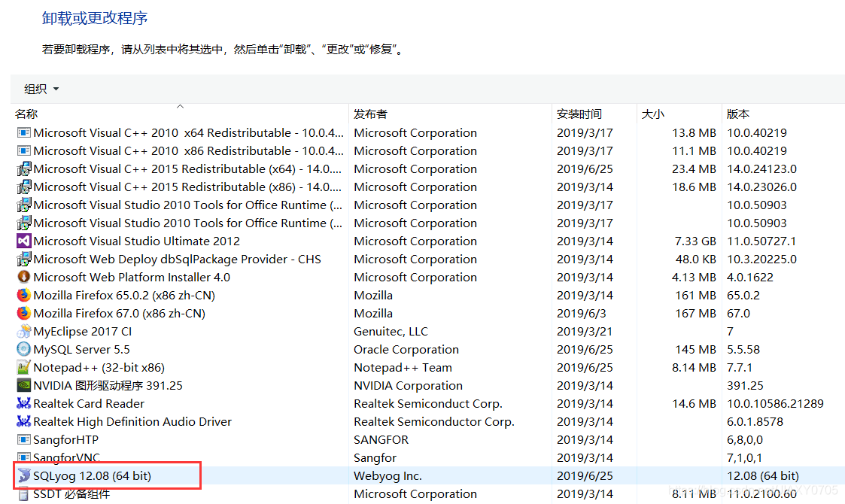Select MyEclipse 2017 CI entry
This screenshot has width=845, height=504.
83,332
